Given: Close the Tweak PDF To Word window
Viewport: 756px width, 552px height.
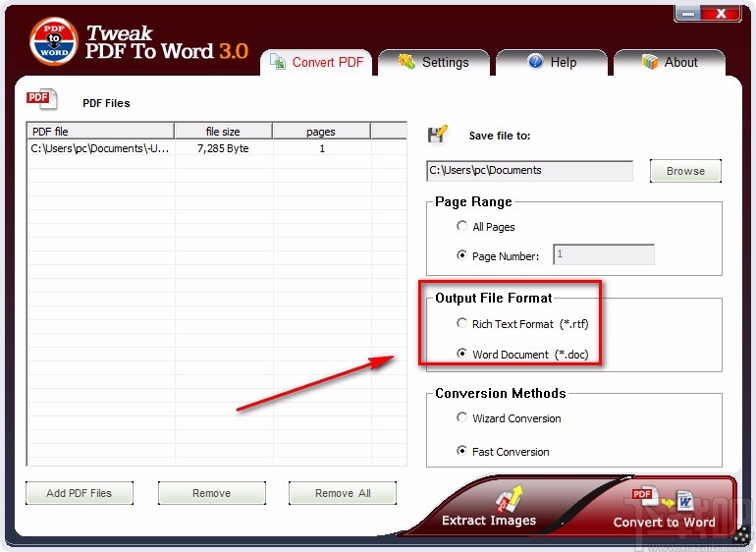Looking at the screenshot, I should point(722,14).
